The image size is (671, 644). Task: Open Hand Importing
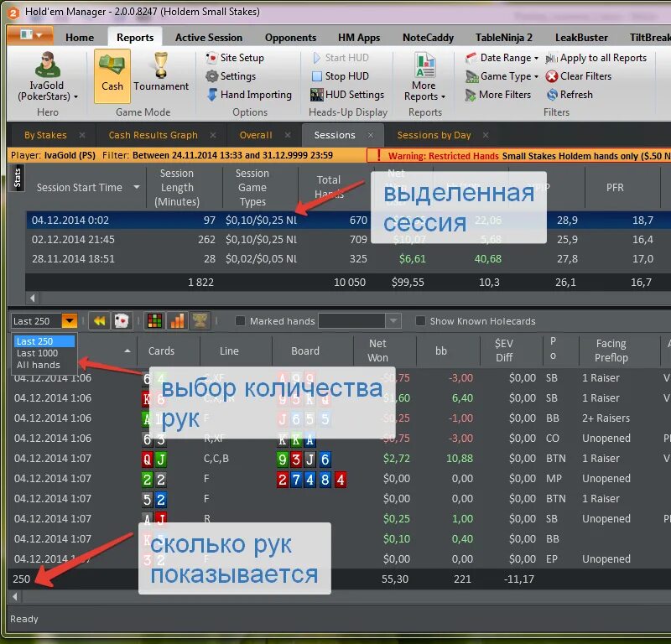click(x=249, y=95)
